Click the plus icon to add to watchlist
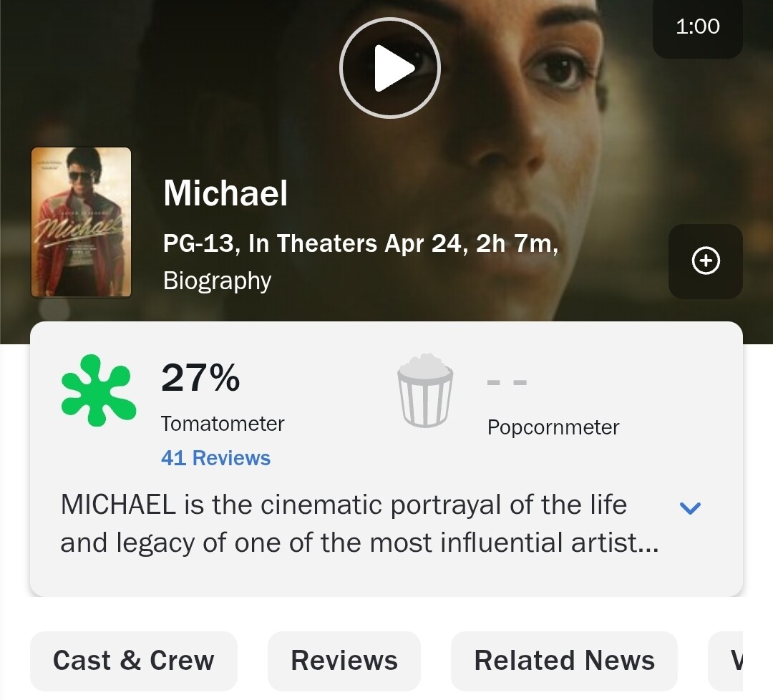Screen dimensions: 773x700 pos(706,261)
